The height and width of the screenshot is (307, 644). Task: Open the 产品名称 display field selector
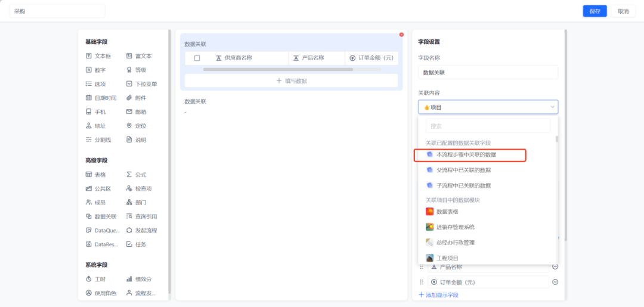click(x=488, y=267)
